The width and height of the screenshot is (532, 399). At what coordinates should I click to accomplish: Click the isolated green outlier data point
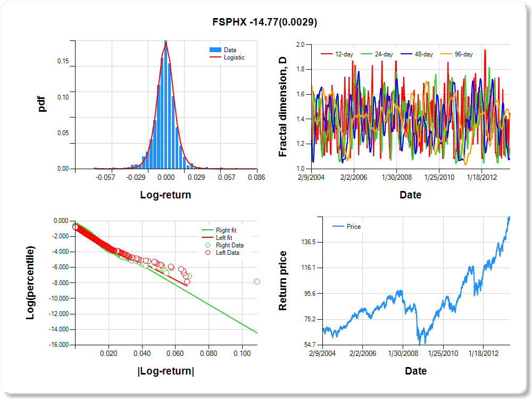(257, 281)
